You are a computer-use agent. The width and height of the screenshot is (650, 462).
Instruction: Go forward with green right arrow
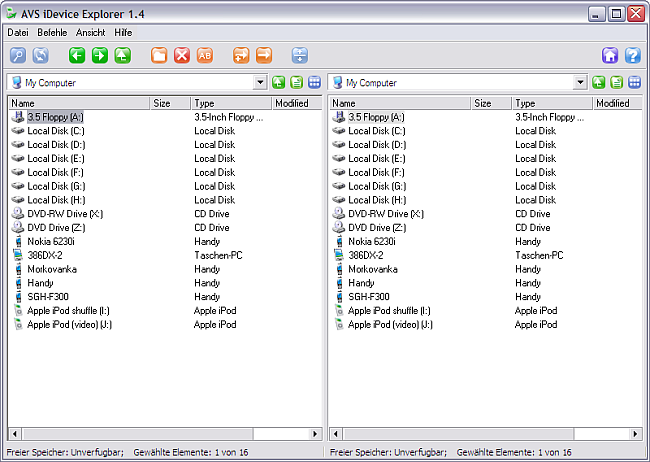pyautogui.click(x=100, y=55)
